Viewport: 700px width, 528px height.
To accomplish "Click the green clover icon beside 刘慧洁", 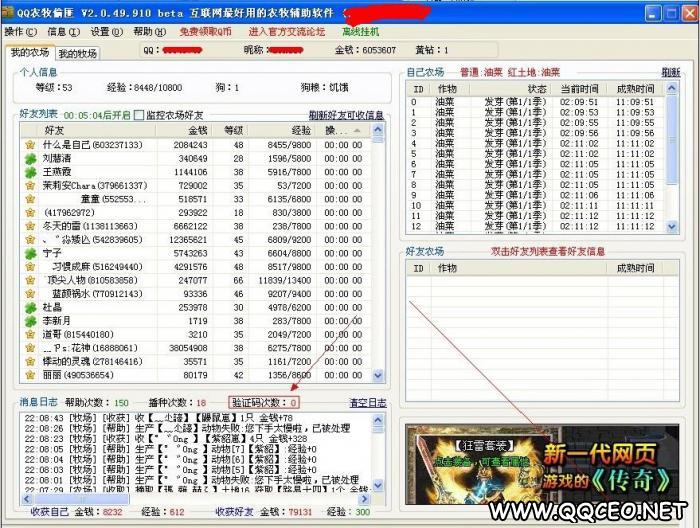I will pyautogui.click(x=31, y=158).
